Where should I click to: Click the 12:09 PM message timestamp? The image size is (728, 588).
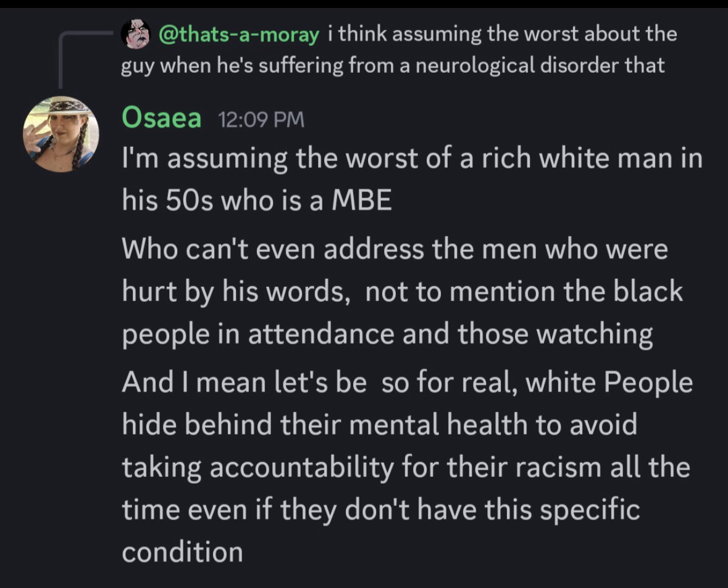click(x=261, y=119)
